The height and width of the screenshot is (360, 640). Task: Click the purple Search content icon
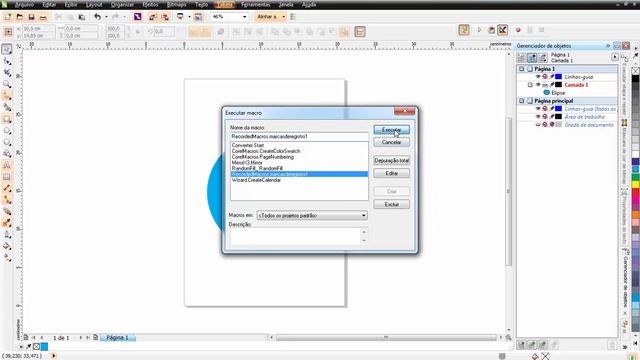[138, 17]
